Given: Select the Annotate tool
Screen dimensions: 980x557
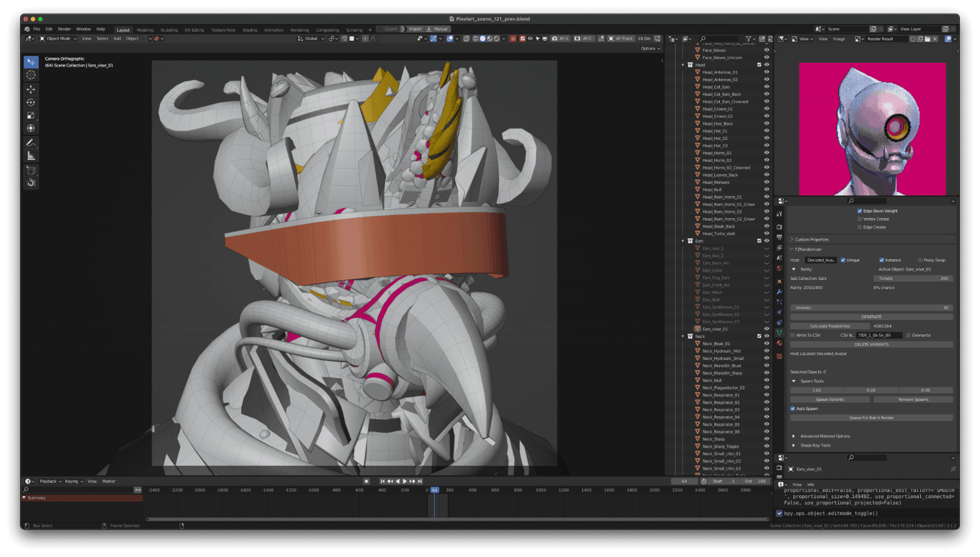Looking at the screenshot, I should (31, 143).
